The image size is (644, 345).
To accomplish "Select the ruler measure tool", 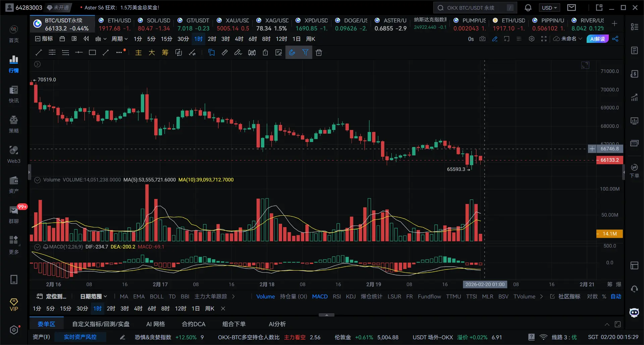I will coord(225,52).
